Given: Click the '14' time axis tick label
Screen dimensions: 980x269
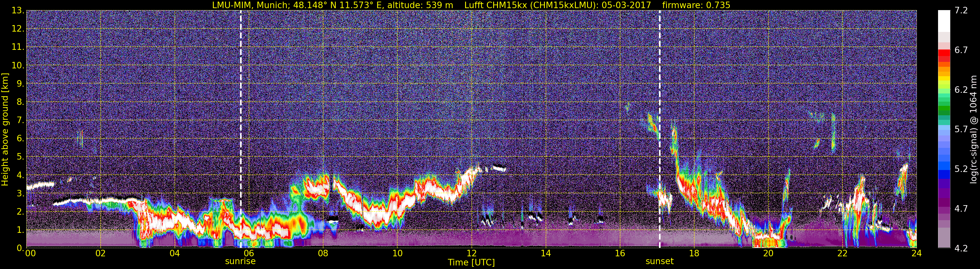Looking at the screenshot, I should tap(545, 253).
